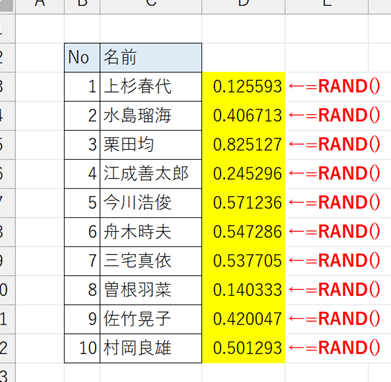This screenshot has height=382, width=391.
Task: Click the yellow cell showing 0.825127
Action: (x=243, y=145)
